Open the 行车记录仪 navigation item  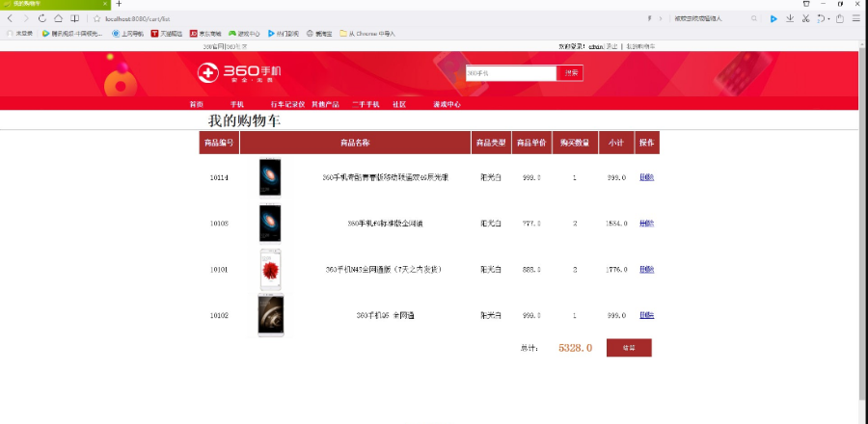(x=287, y=104)
